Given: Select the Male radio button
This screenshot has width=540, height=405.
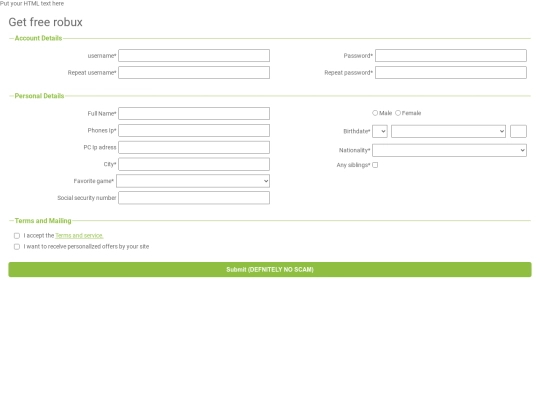Looking at the screenshot, I should tap(375, 113).
